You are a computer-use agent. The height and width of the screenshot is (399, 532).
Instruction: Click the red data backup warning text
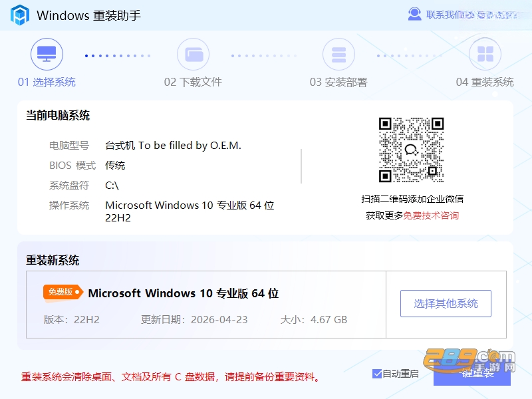[171, 376]
